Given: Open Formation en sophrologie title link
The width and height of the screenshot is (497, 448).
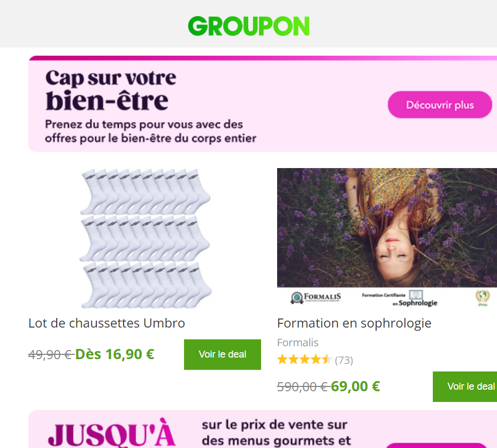Looking at the screenshot, I should click(x=354, y=323).
